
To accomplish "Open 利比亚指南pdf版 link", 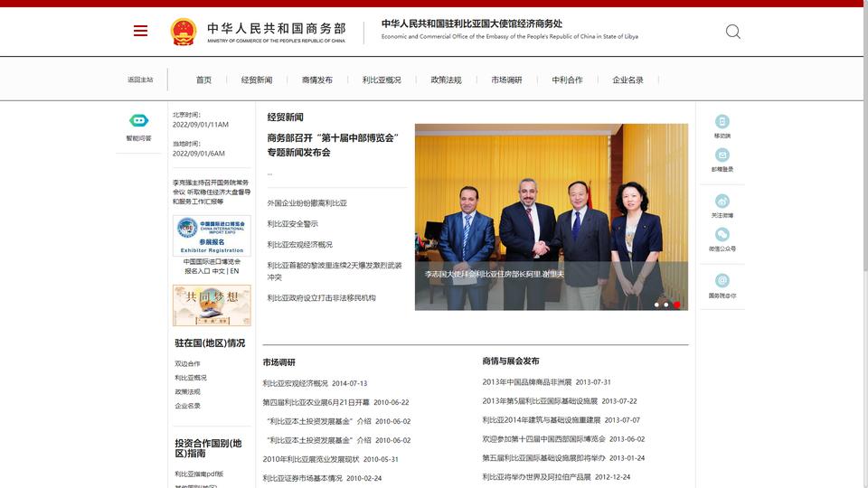I will [199, 474].
